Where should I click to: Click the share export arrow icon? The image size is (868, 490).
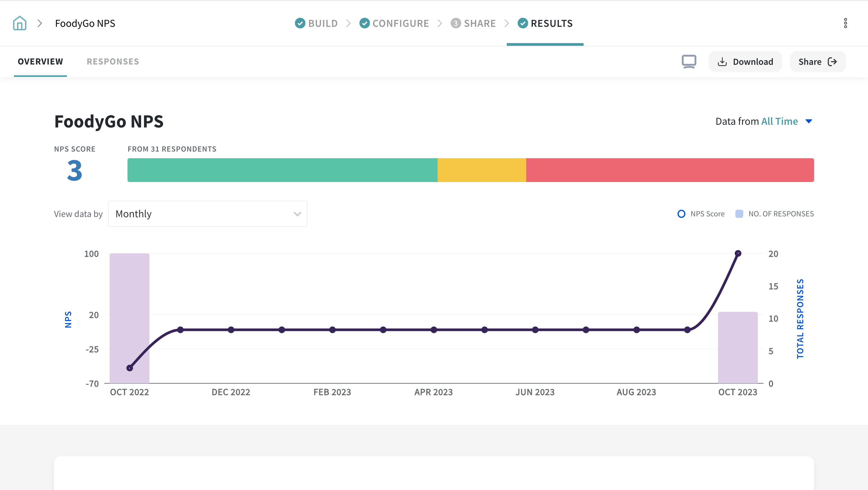833,62
